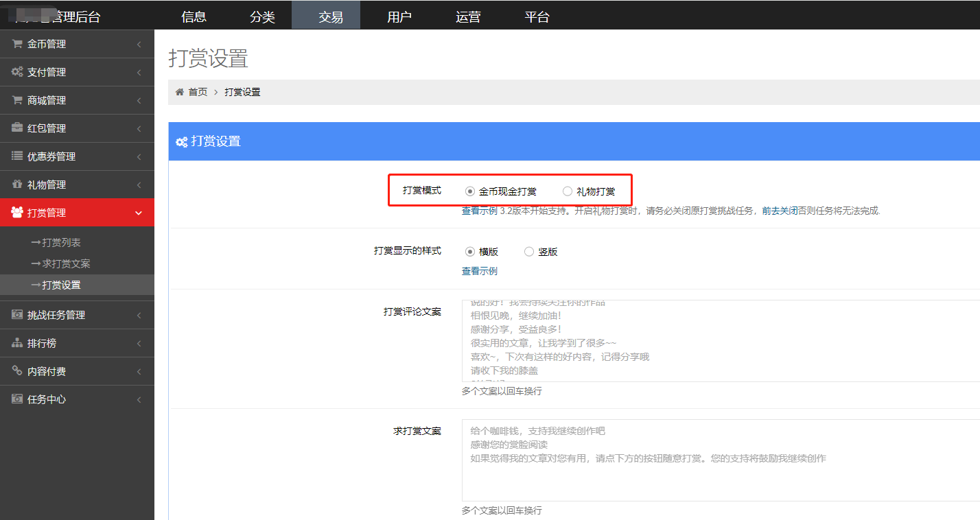The height and width of the screenshot is (520, 980).
Task: Click the cart icon beside 金币管理
Action: click(17, 44)
